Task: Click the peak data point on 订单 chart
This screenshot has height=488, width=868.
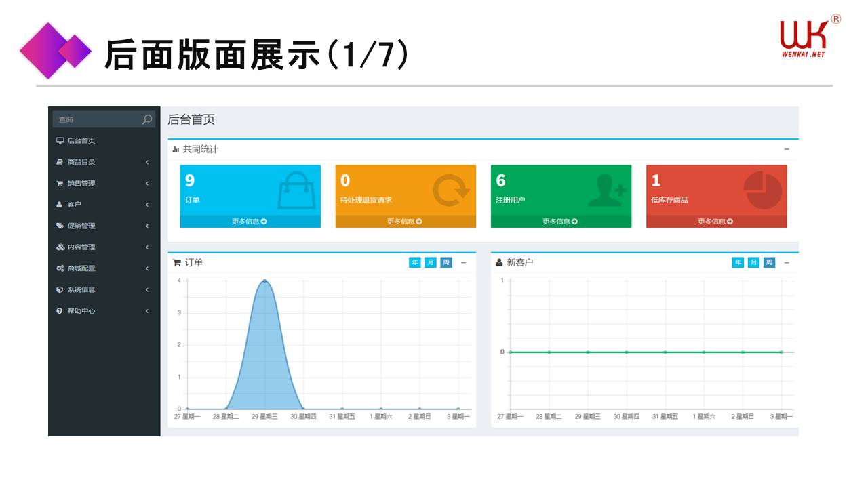Action: tap(264, 281)
